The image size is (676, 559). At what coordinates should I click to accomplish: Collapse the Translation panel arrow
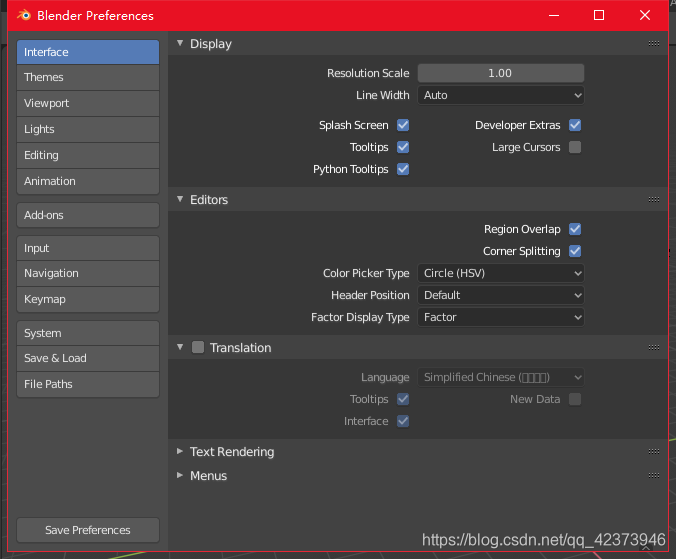coord(180,347)
